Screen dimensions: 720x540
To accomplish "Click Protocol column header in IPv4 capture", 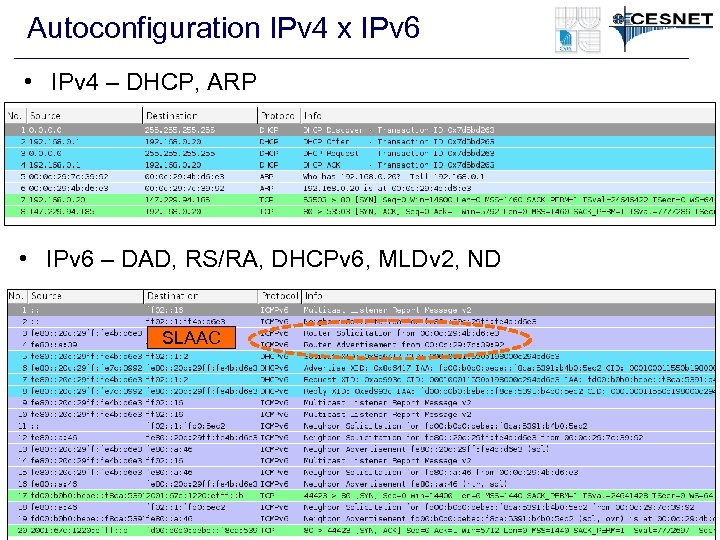I will click(278, 116).
